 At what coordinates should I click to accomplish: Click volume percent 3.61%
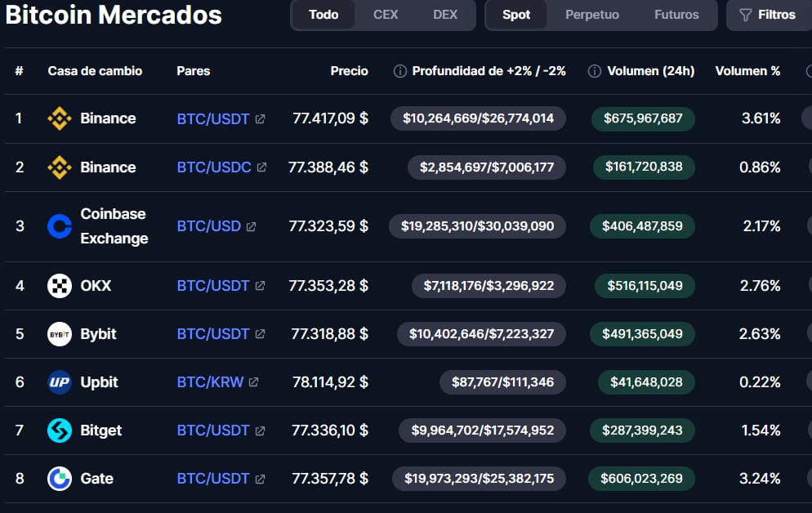point(761,118)
